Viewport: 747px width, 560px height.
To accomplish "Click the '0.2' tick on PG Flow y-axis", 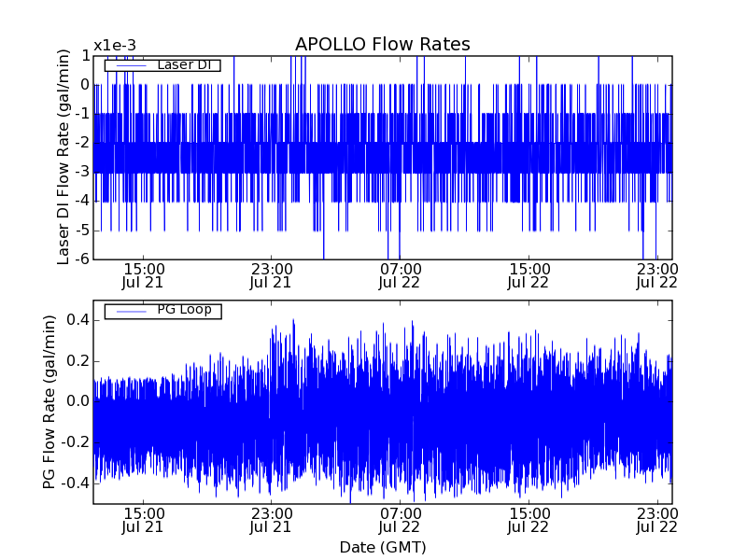I will pyautogui.click(x=78, y=361).
